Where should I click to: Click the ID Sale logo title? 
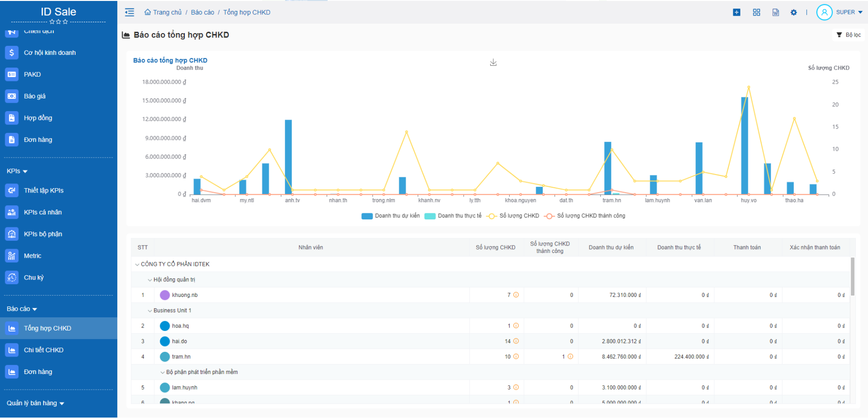pyautogui.click(x=59, y=12)
